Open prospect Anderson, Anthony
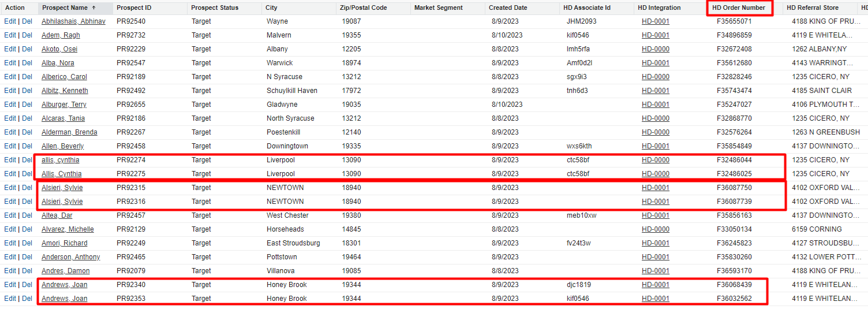 70,257
